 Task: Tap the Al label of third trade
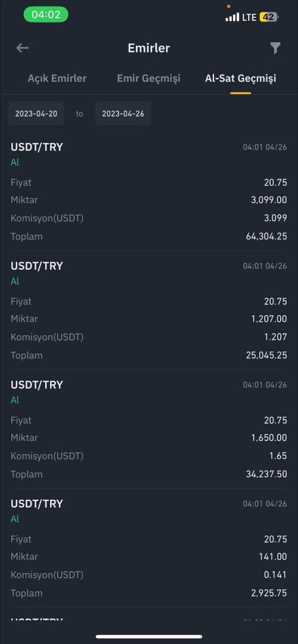click(x=15, y=400)
